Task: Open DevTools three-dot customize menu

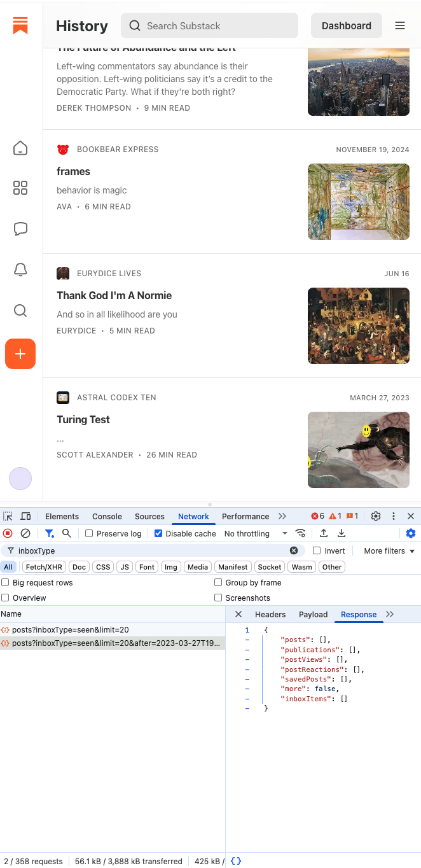Action: (394, 516)
